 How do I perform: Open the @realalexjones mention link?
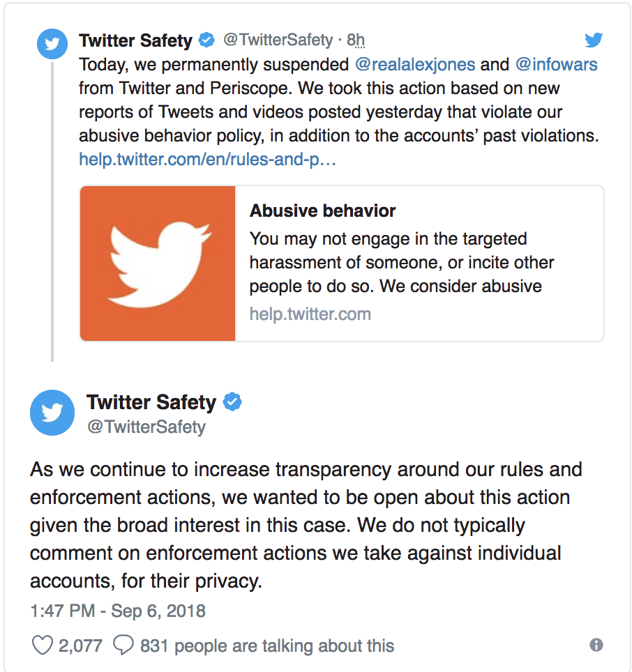coord(415,65)
